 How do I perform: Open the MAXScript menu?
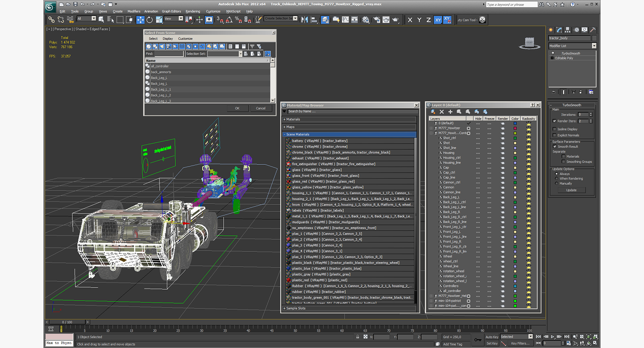tap(233, 11)
